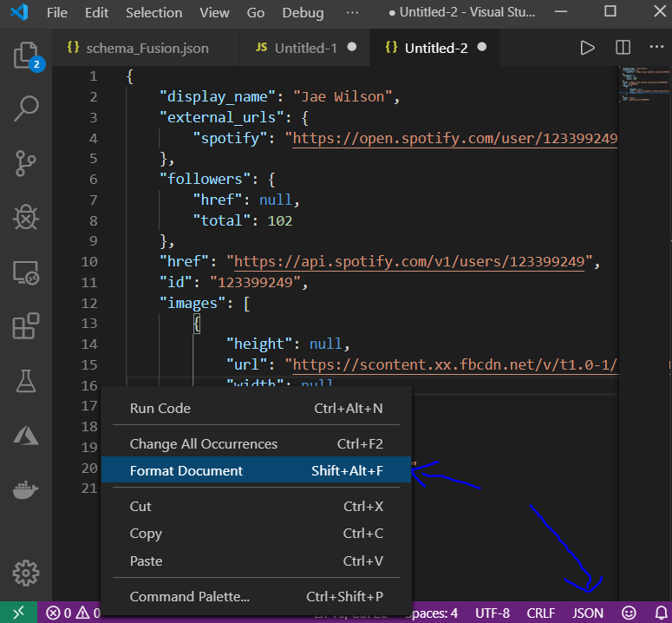Open the Docker whale icon

(x=26, y=490)
